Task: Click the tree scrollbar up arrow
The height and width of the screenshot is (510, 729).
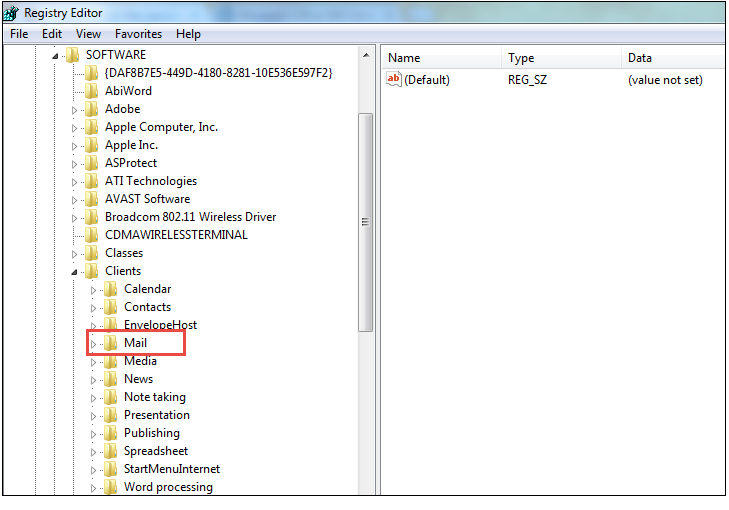Action: 366,55
